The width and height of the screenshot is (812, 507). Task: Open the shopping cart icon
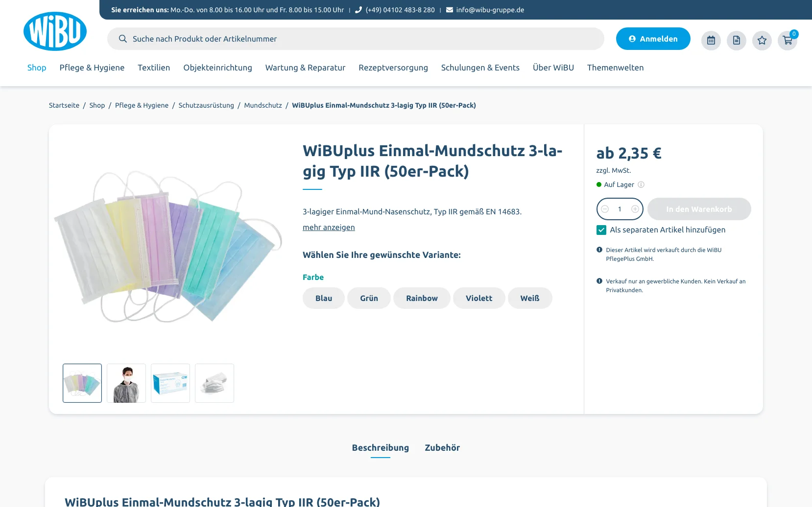coord(788,40)
